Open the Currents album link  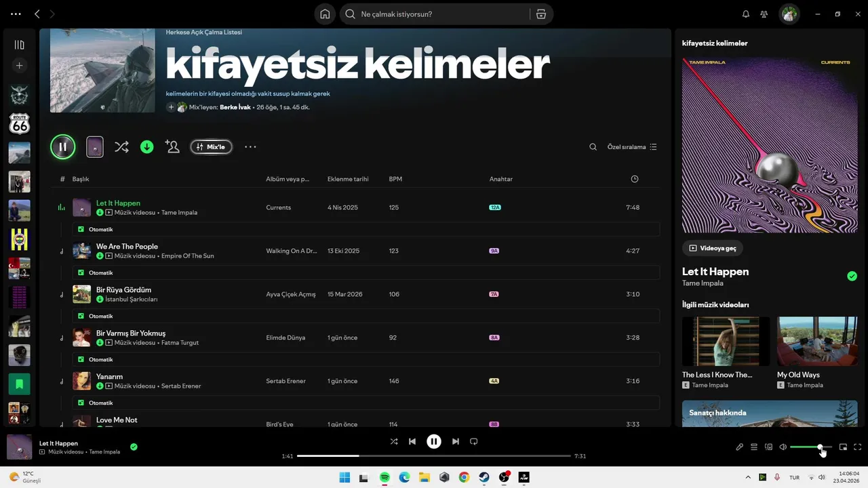(x=278, y=207)
